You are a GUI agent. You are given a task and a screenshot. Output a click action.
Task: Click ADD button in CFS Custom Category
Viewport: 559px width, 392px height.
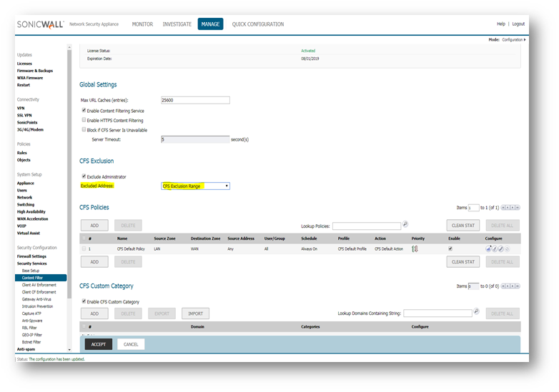[x=94, y=313]
